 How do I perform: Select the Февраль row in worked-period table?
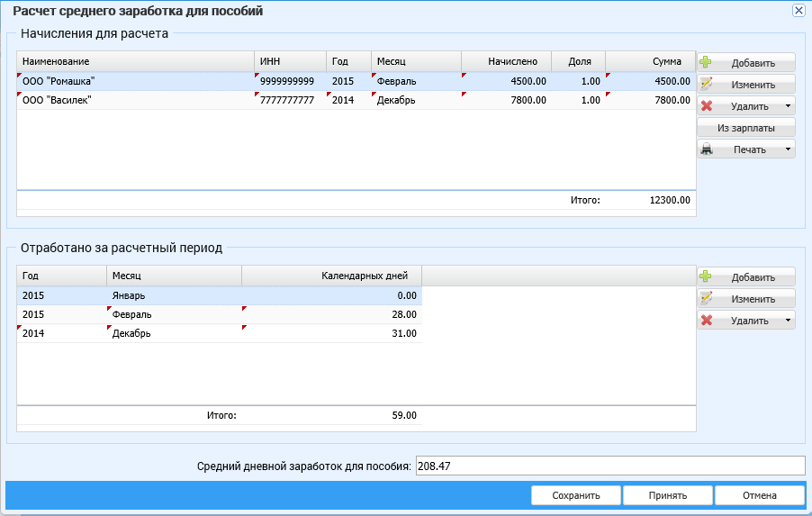tap(220, 314)
